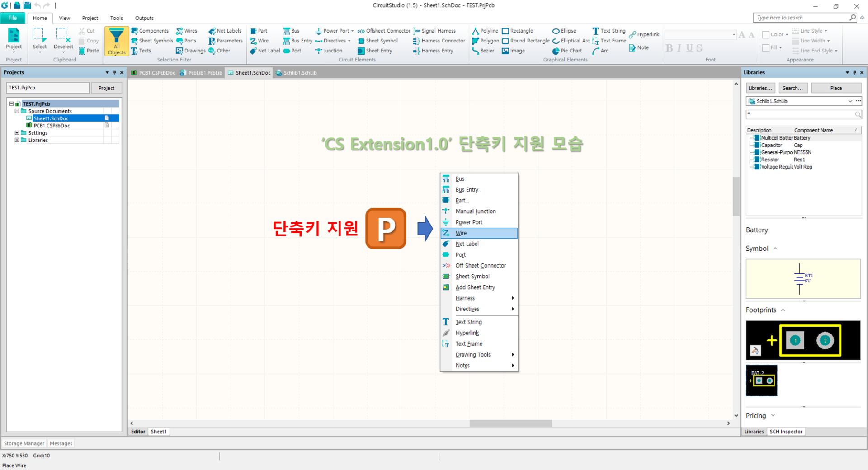Expand the Libraries tree node in Projects

pyautogui.click(x=17, y=140)
